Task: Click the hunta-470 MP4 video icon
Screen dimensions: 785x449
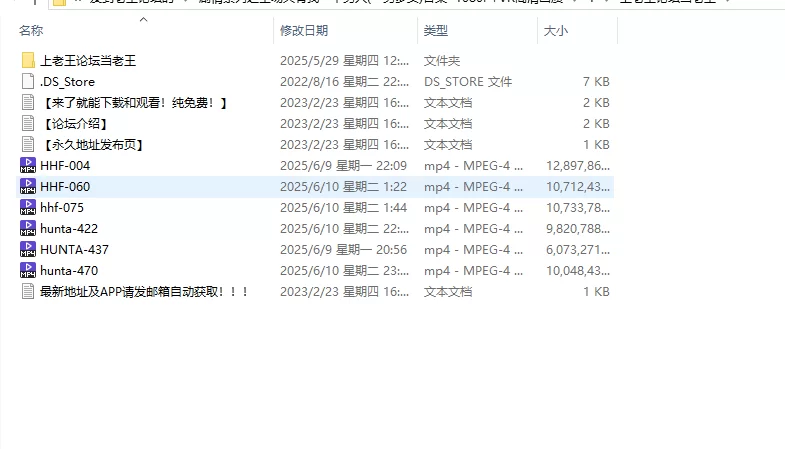Action: (x=28, y=270)
